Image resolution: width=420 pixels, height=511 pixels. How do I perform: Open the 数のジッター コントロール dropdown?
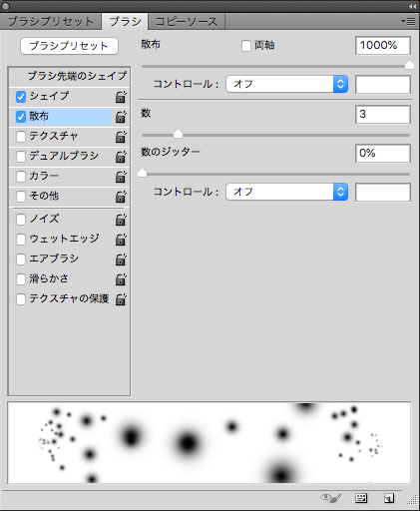(x=287, y=192)
